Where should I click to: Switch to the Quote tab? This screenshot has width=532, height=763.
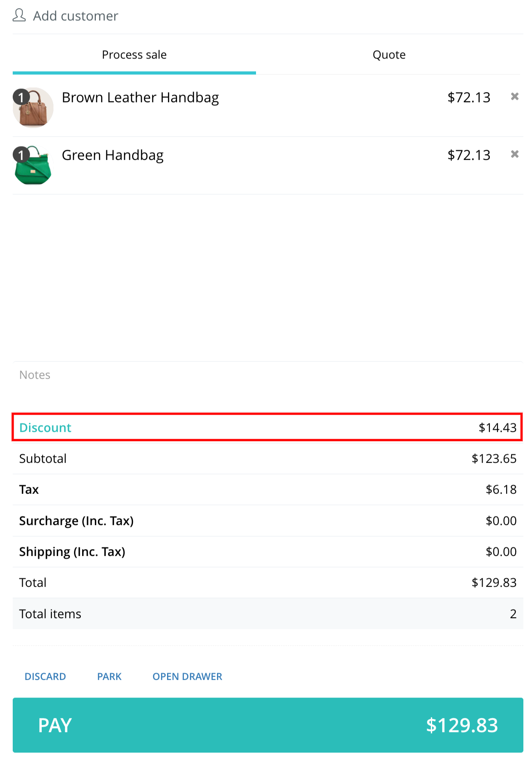click(x=389, y=55)
